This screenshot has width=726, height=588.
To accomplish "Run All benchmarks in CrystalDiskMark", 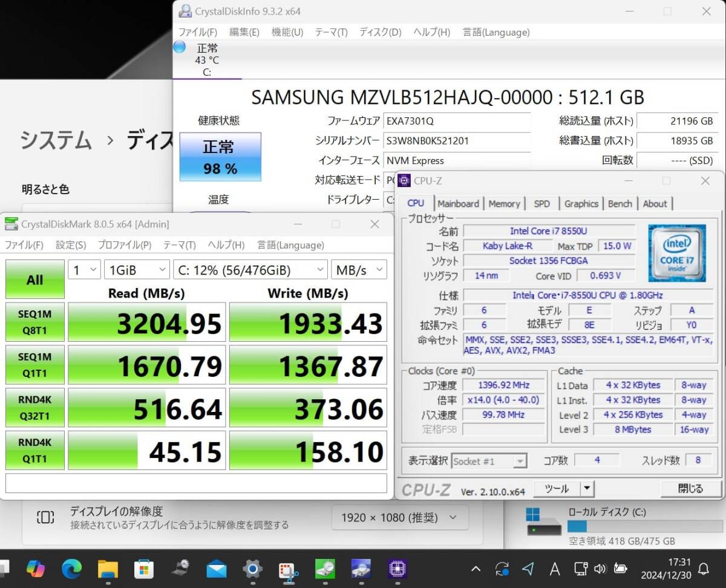I will (x=35, y=279).
